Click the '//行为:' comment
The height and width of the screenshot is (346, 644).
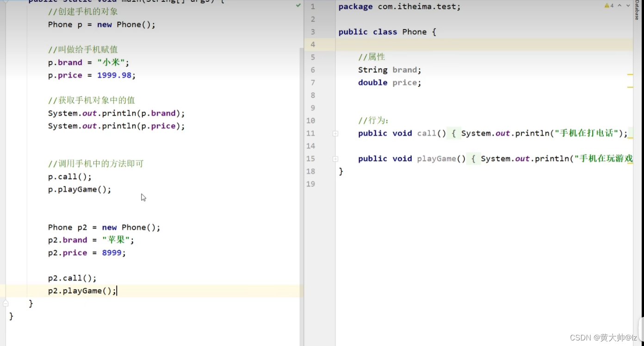click(x=374, y=121)
